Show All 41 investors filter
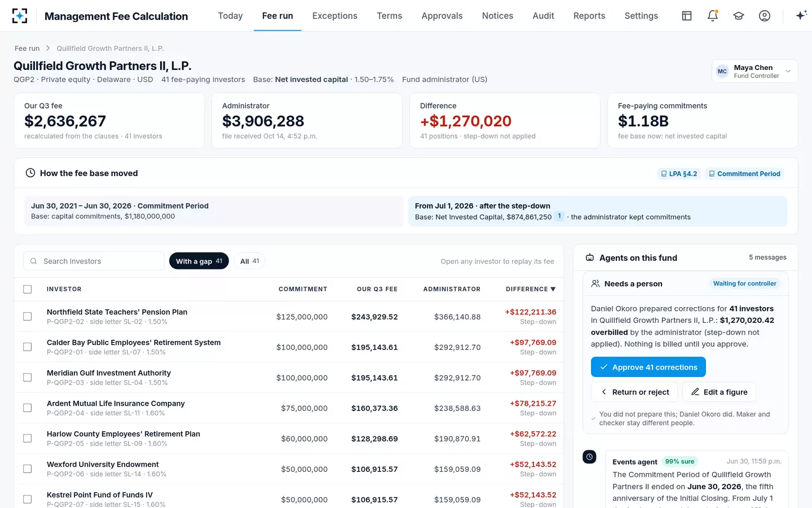The height and width of the screenshot is (508, 812). [249, 261]
